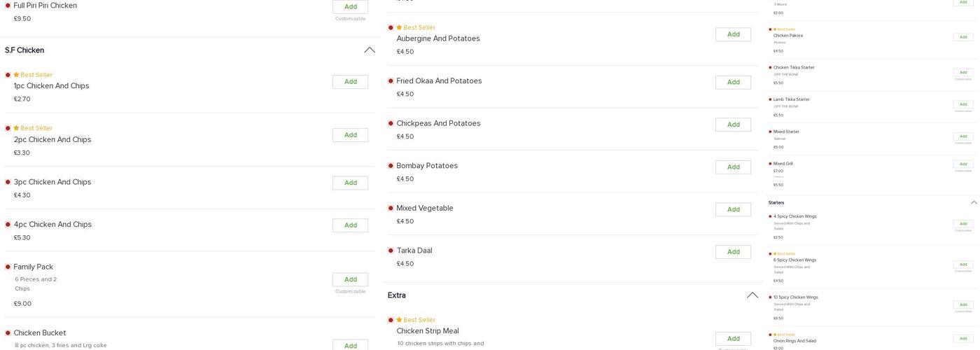Click red food-type dot beside Family Pack
Image resolution: width=980 pixels, height=350 pixels.
click(x=8, y=267)
